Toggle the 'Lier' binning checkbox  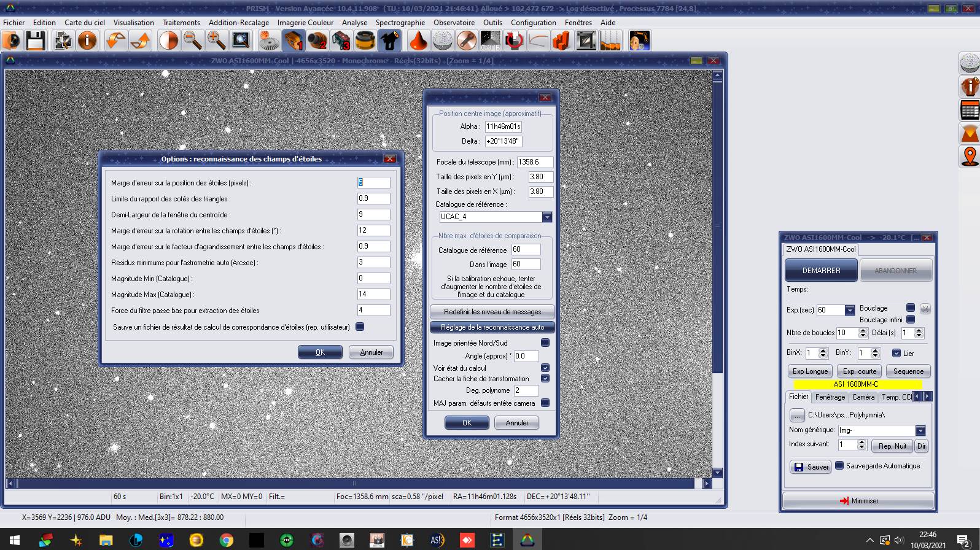pos(896,353)
